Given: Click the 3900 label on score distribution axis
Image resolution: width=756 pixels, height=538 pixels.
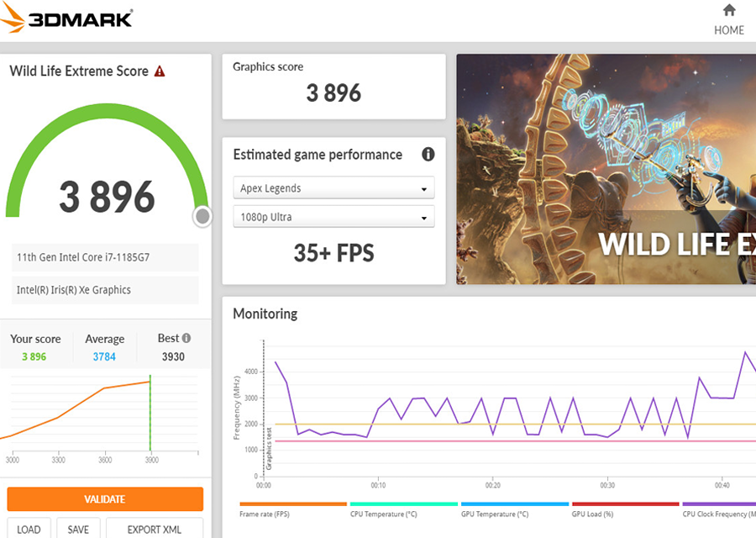Looking at the screenshot, I should pos(151,460).
